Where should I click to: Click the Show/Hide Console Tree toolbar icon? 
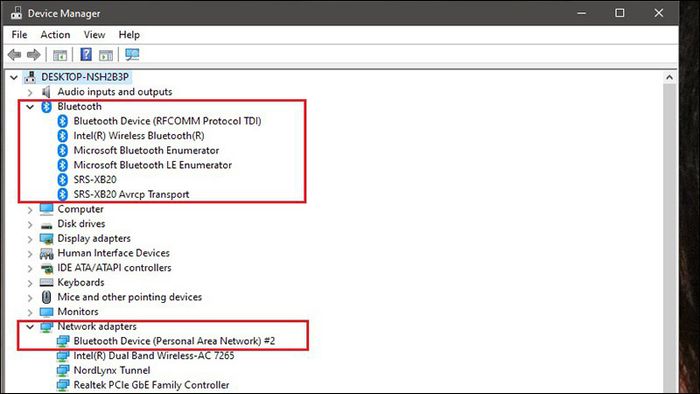click(60, 55)
